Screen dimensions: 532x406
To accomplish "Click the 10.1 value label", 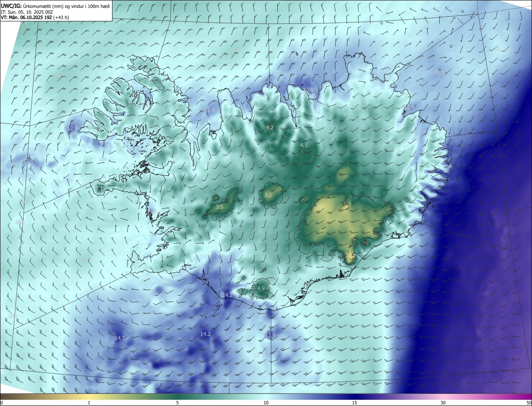I will 259,356.
